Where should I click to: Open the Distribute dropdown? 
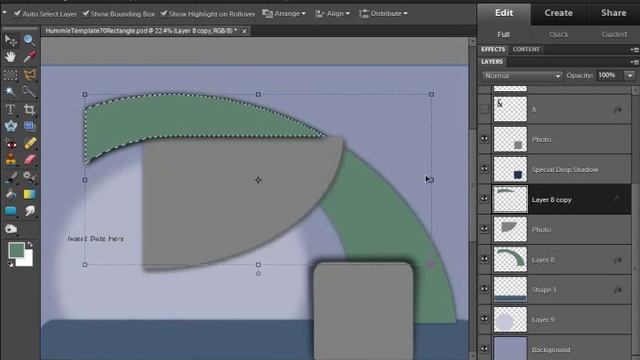383,13
